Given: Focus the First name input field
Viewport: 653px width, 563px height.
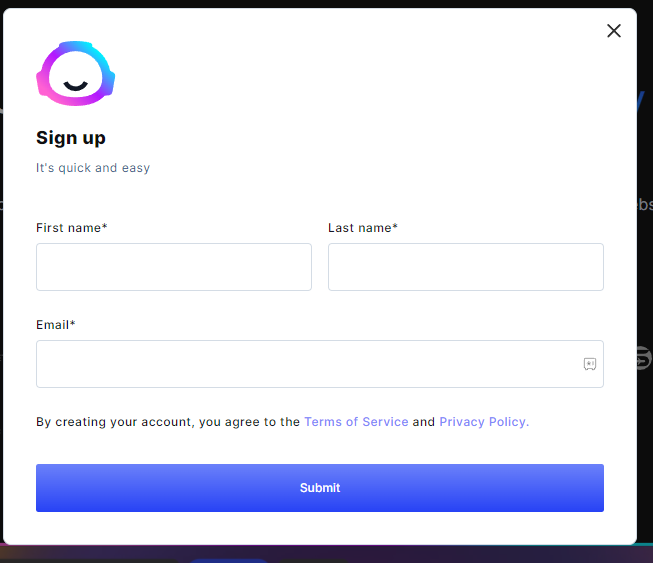Looking at the screenshot, I should 174,267.
